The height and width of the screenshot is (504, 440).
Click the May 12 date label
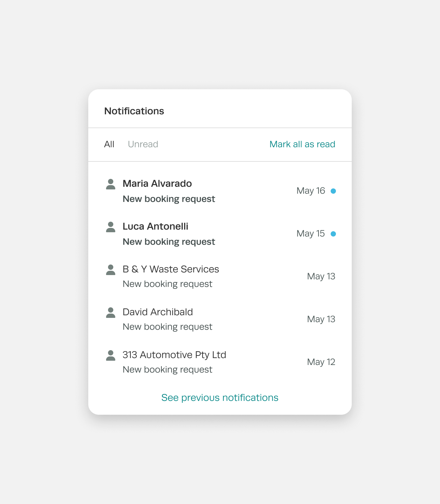click(321, 362)
